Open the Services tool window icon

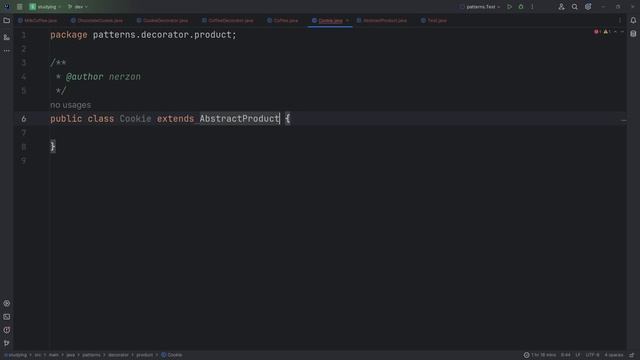(x=7, y=303)
